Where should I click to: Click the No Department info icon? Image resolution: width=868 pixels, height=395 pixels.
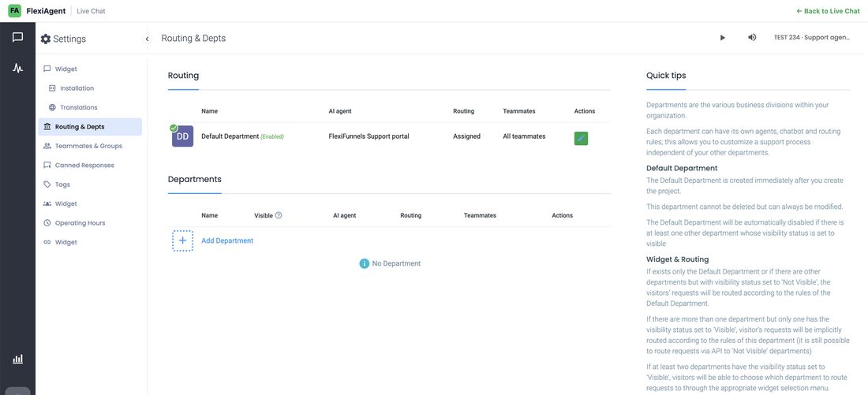point(365,263)
